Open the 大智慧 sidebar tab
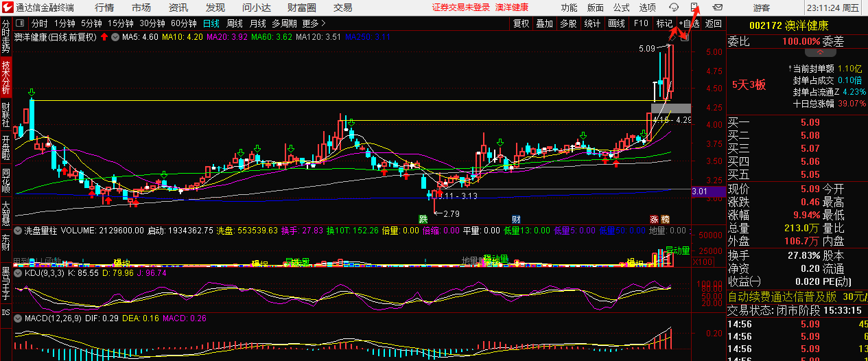The image size is (868, 361). tap(5, 213)
